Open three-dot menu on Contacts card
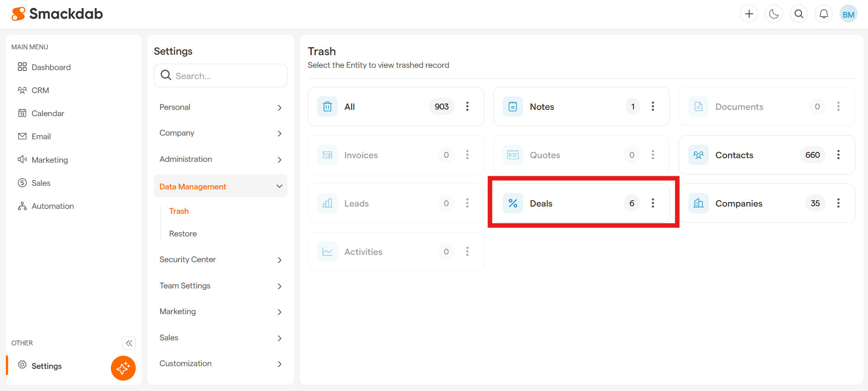868x391 pixels. (x=838, y=155)
